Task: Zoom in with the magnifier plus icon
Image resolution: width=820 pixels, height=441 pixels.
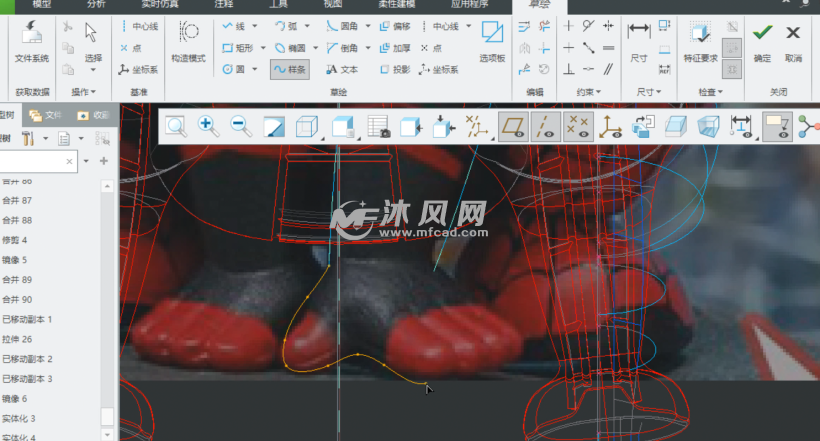Action: point(208,127)
